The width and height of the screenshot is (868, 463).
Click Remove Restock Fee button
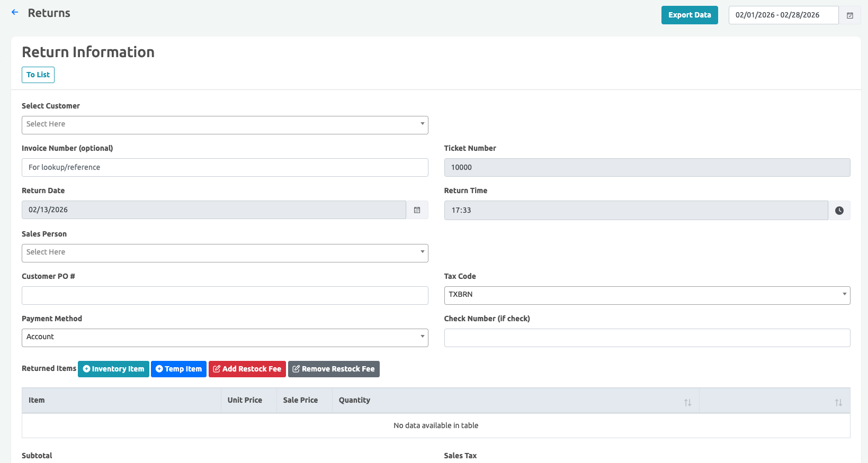point(334,369)
